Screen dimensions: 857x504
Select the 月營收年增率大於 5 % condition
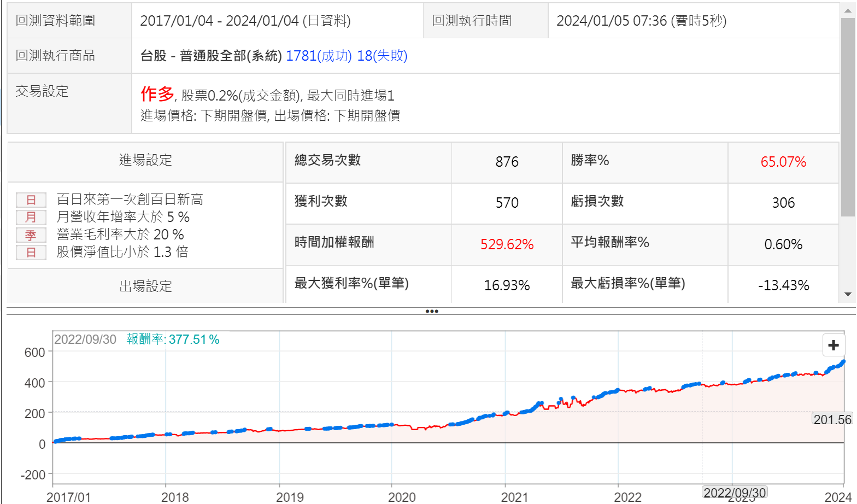coord(123,218)
